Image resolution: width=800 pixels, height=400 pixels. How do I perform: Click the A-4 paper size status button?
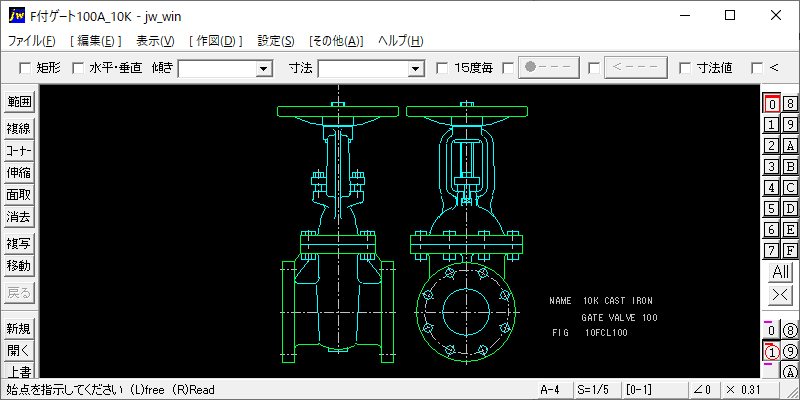point(554,390)
